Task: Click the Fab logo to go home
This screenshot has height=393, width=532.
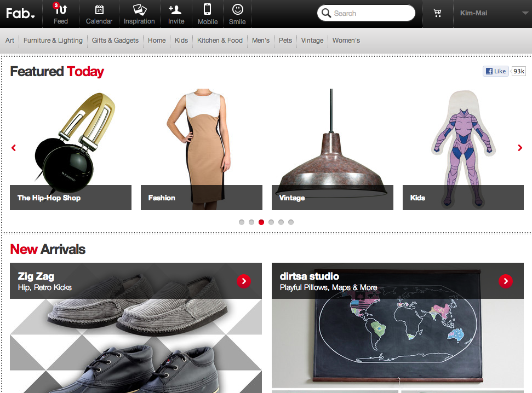Action: coord(20,13)
